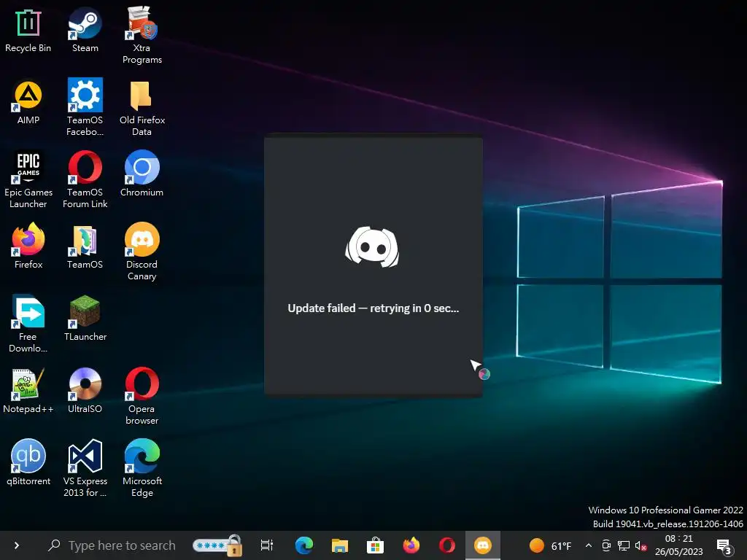Launch TLauncher Minecraft icon
The height and width of the screenshot is (560, 747).
(85, 319)
